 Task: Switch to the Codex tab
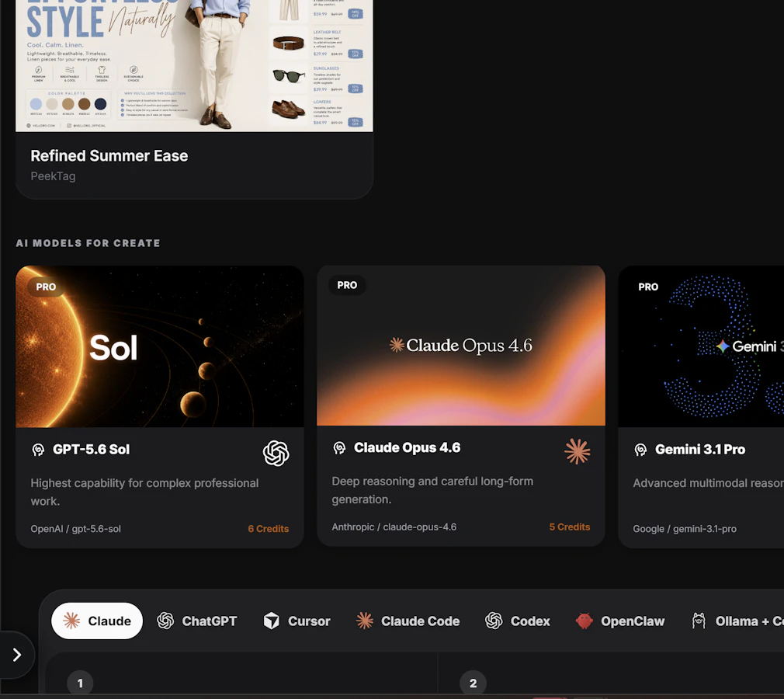click(x=518, y=621)
